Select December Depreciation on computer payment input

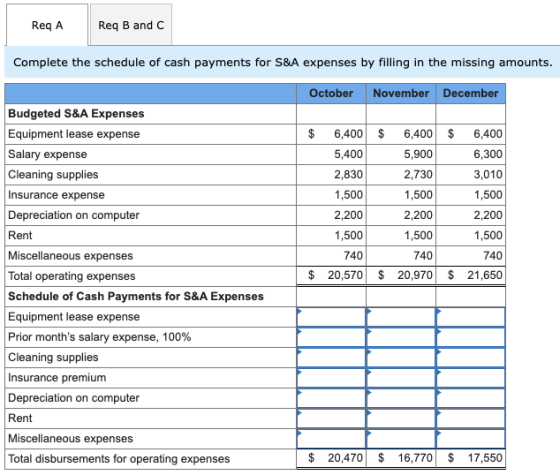point(470,398)
